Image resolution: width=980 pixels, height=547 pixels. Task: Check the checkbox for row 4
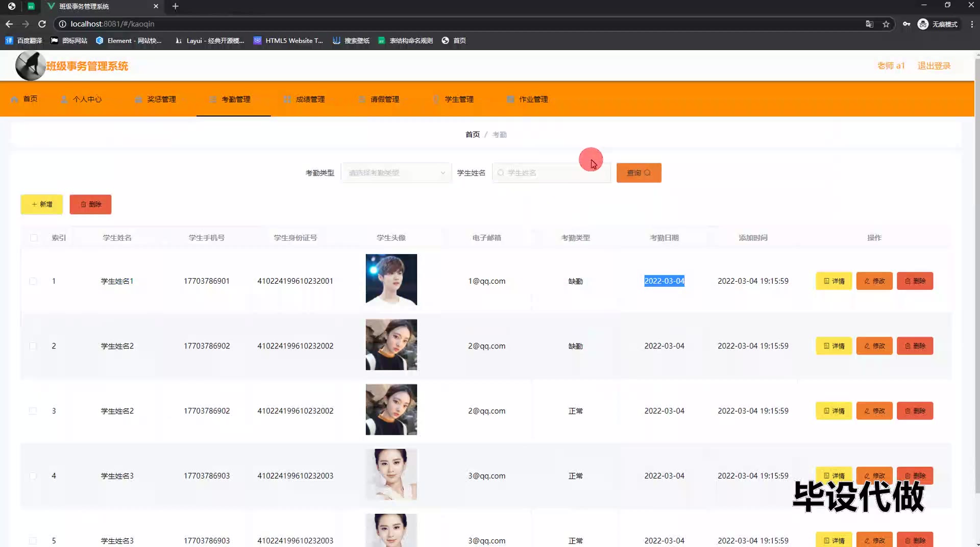tap(33, 476)
